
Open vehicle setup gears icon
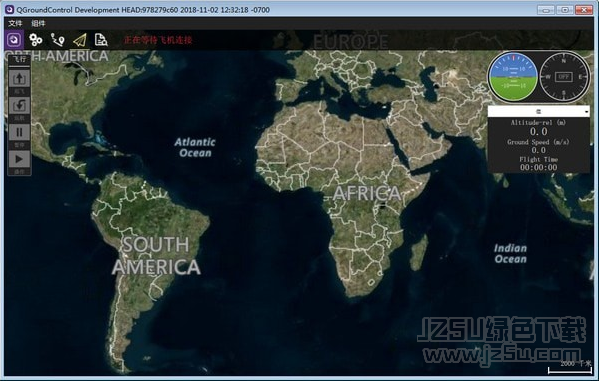coord(36,40)
